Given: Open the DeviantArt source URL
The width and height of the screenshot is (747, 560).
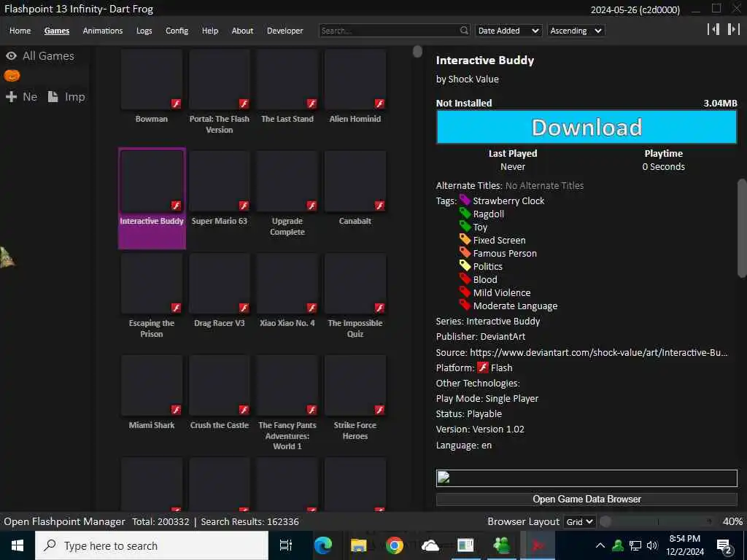Looking at the screenshot, I should 598,352.
